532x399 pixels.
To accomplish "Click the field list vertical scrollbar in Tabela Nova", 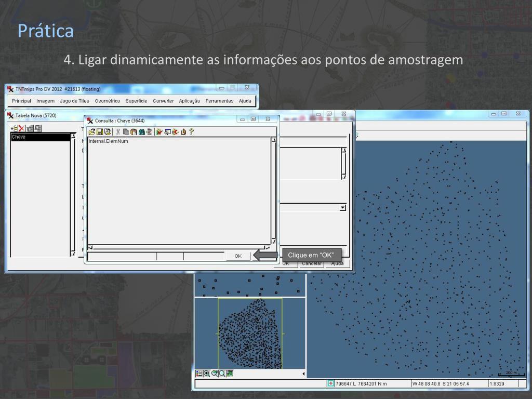I will click(x=73, y=195).
